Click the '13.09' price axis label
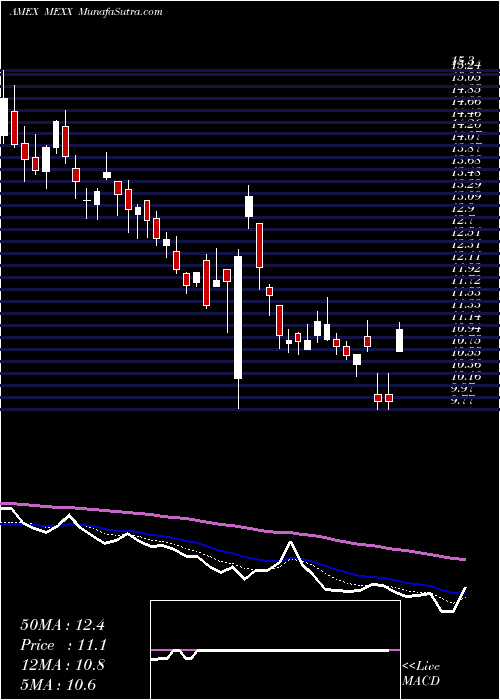Image resolution: width=500 pixels, height=700 pixels. (466, 196)
